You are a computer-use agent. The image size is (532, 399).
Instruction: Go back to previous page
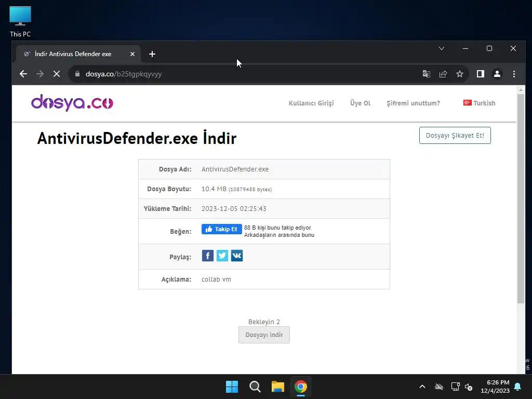[23, 74]
